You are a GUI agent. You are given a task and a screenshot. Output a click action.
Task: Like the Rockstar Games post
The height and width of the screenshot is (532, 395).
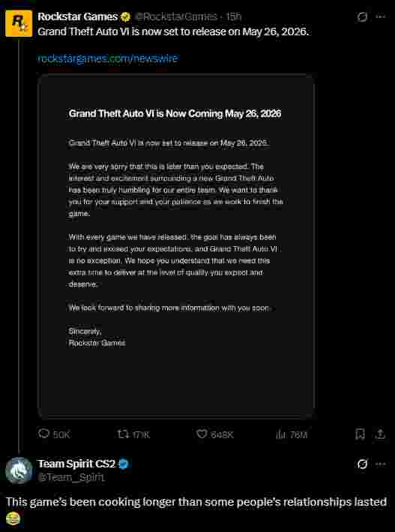[x=215, y=434]
